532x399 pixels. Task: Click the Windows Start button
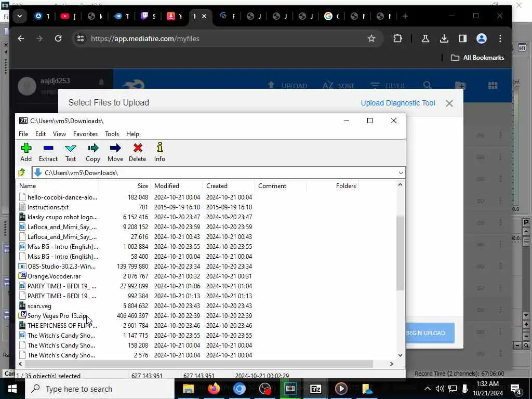click(12, 389)
